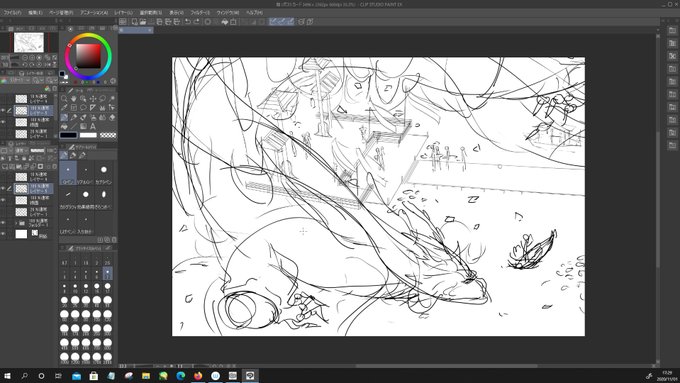Select the Zoom magnifier tool
680x383 pixels.
(x=64, y=98)
